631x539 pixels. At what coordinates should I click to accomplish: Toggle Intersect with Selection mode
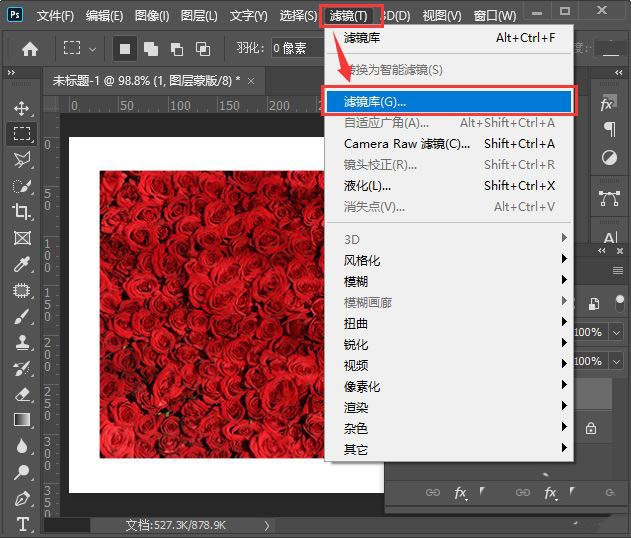click(203, 48)
